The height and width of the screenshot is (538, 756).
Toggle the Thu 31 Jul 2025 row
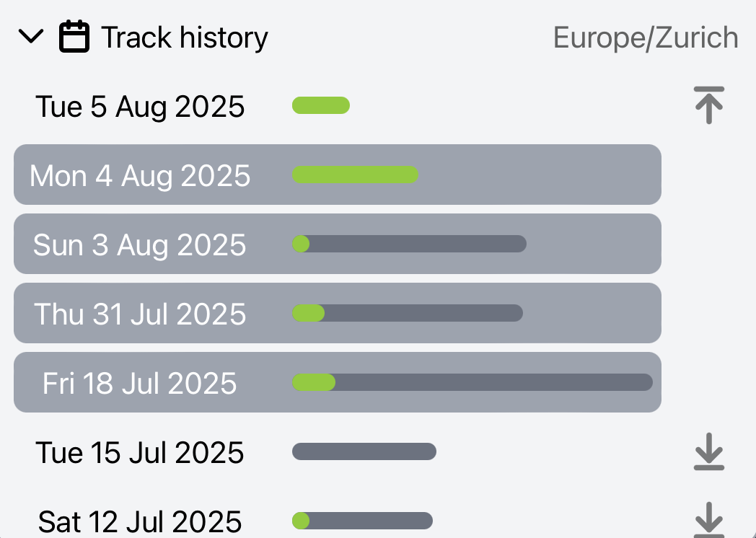tap(140, 314)
